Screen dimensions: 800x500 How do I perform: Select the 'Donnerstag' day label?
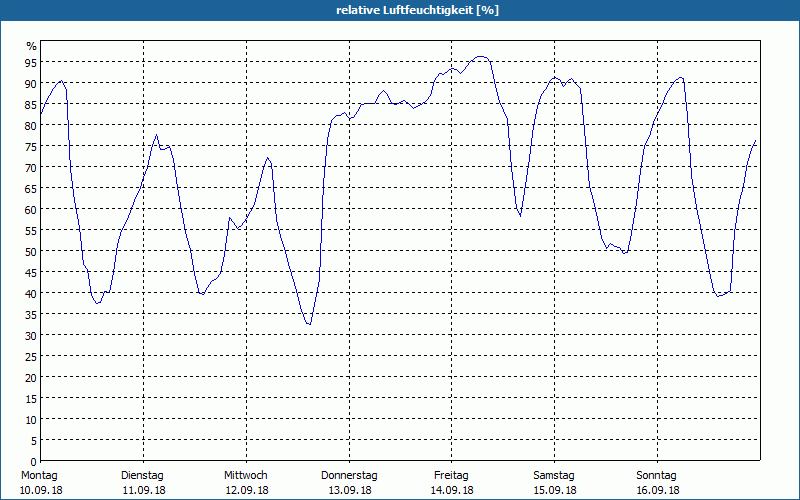point(349,475)
